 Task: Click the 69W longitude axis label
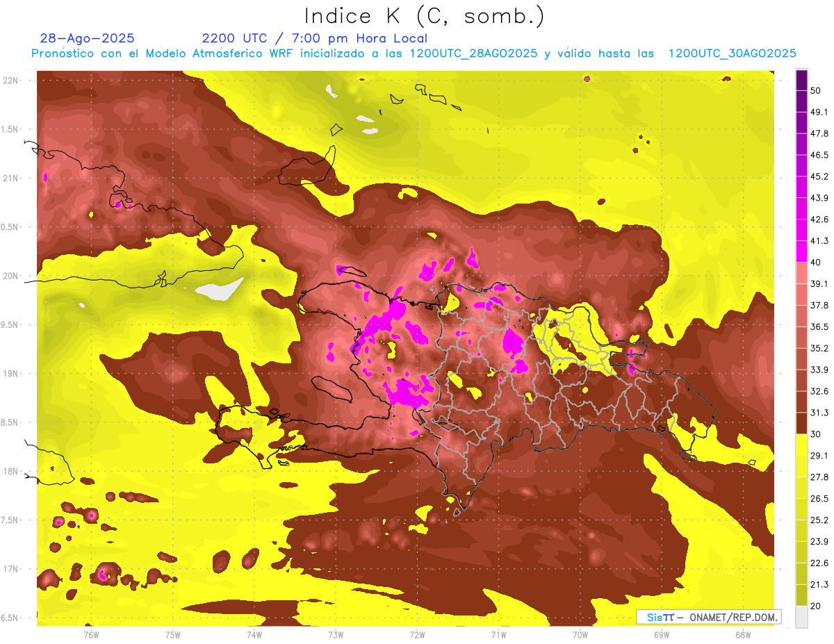pos(662,634)
